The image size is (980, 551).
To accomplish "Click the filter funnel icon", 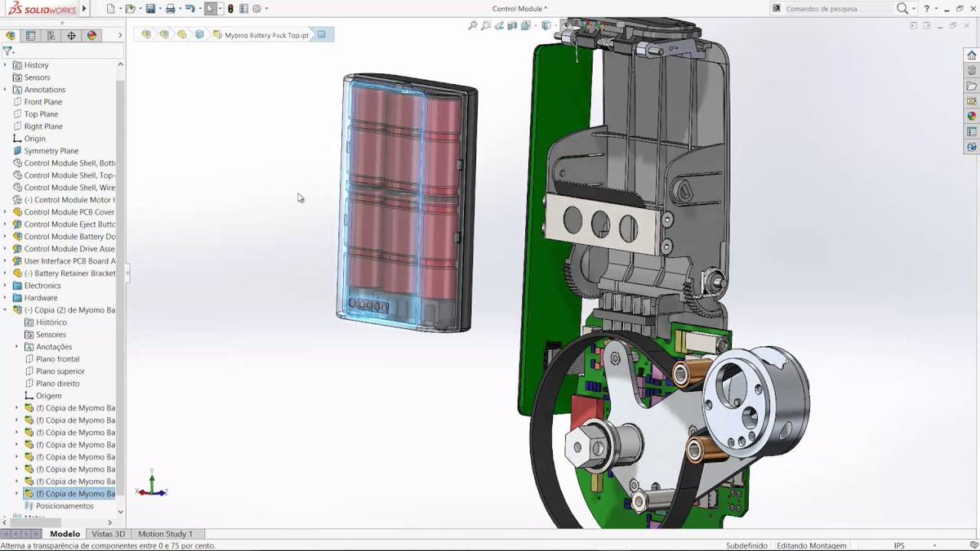I will 7,51.
